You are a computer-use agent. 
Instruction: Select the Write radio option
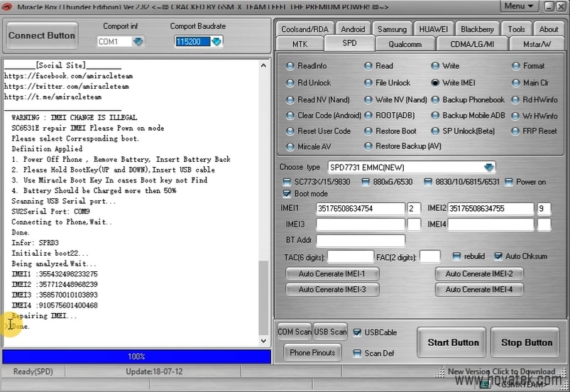[x=435, y=66]
